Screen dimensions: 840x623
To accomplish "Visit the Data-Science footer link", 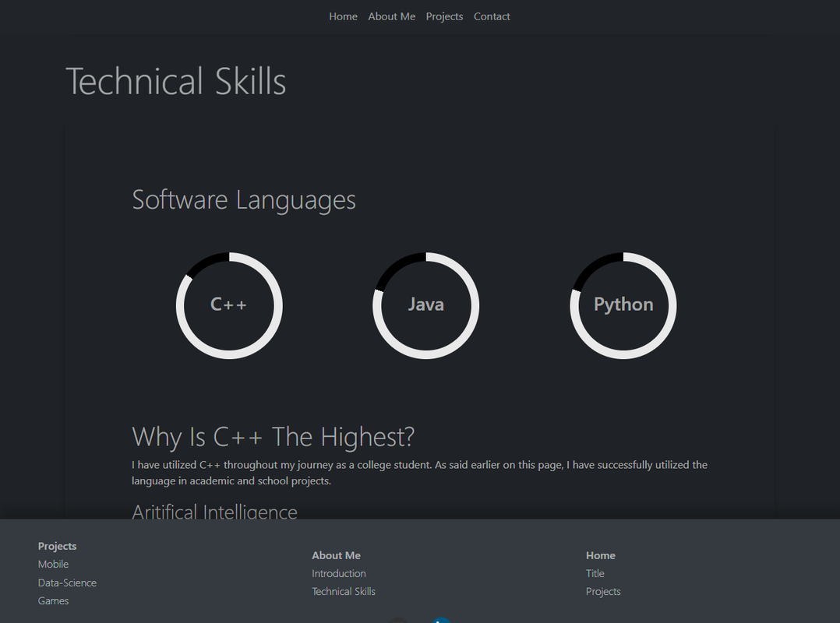I will 67,583.
